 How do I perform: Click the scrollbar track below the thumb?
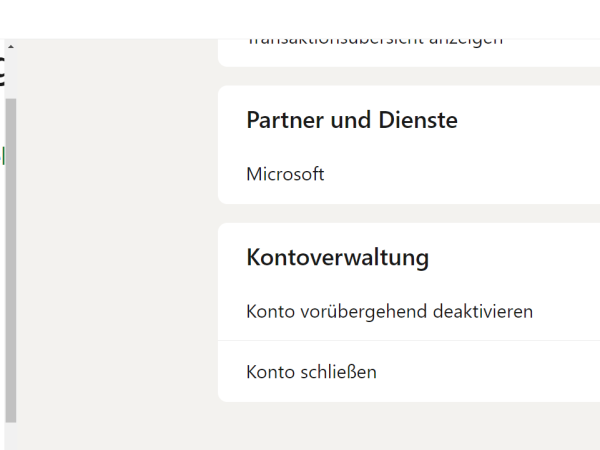click(11, 436)
